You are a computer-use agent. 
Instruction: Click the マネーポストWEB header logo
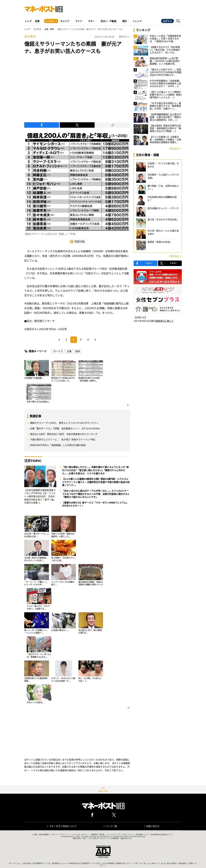tap(43, 9)
